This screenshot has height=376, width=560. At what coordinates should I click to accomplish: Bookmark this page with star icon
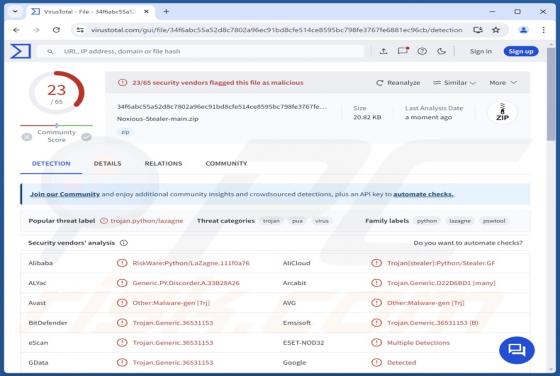(496, 30)
